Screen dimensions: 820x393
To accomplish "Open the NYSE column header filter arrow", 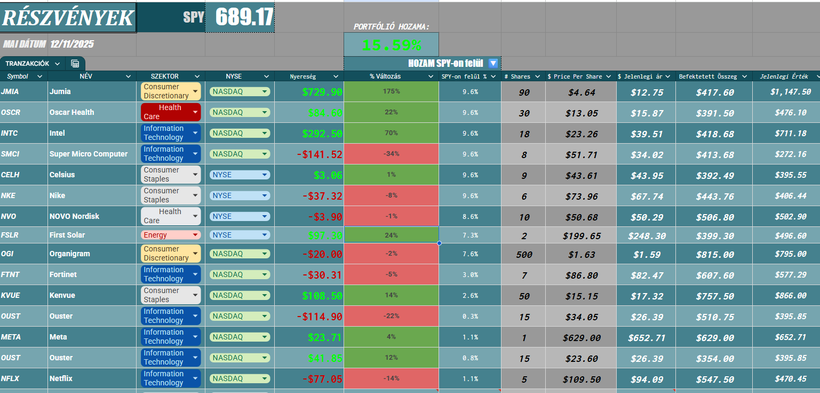I will 267,76.
